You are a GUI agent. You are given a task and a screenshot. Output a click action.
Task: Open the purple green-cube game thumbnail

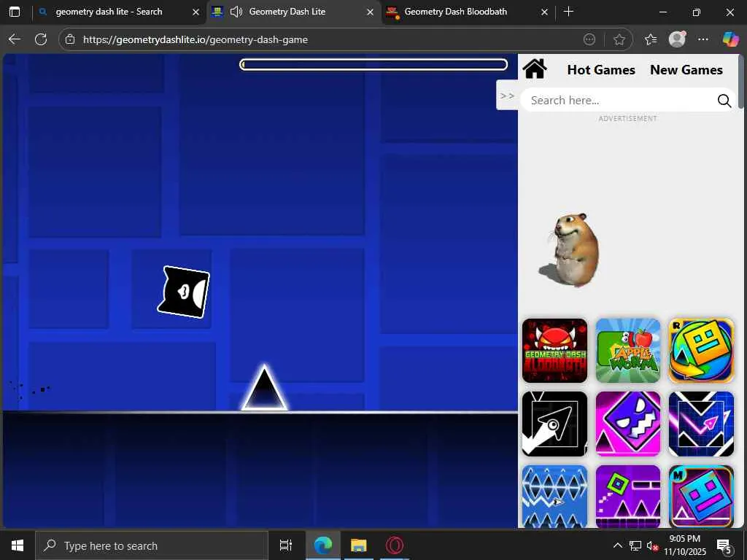tap(628, 496)
